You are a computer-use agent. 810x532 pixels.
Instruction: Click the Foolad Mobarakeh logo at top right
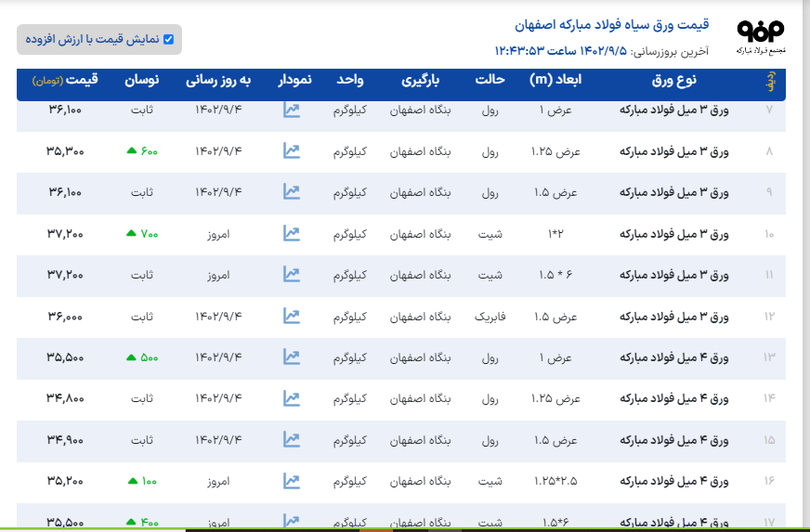[x=760, y=37]
